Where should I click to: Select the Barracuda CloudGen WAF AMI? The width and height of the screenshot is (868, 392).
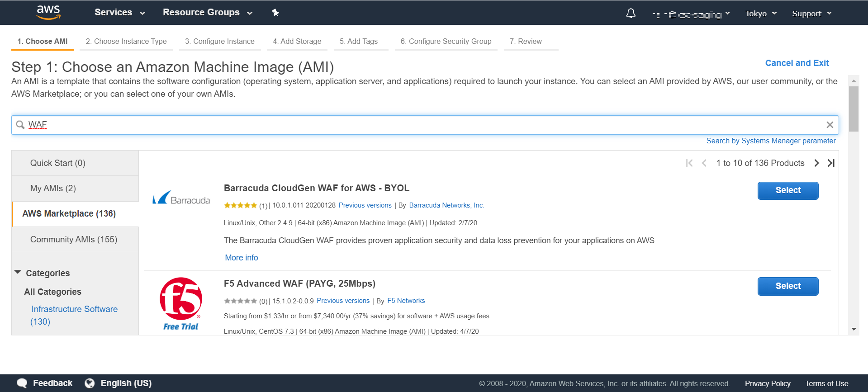pos(788,190)
